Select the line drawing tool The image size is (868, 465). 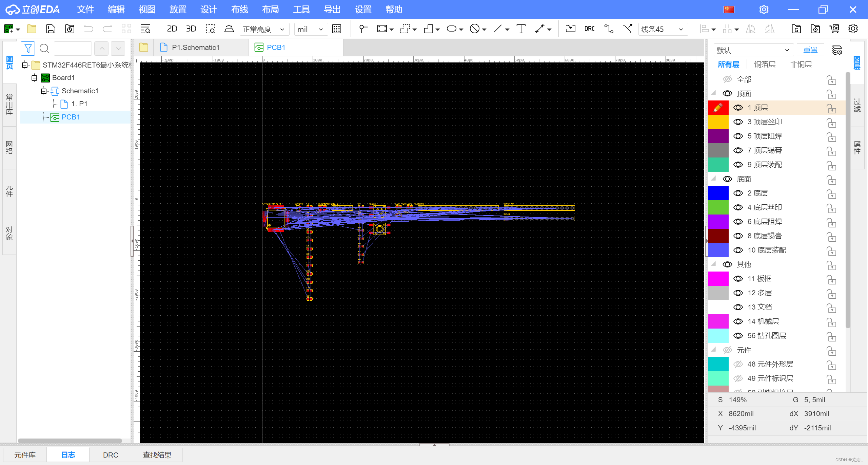tap(497, 29)
